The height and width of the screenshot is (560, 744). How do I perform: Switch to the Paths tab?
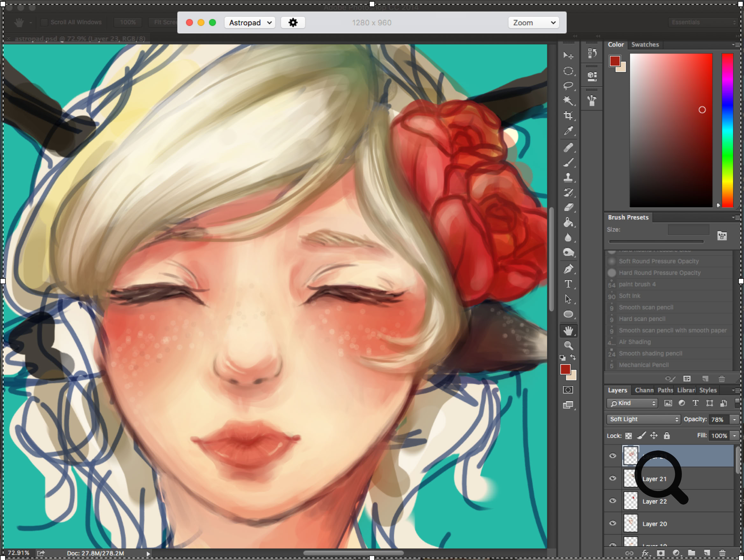click(665, 390)
